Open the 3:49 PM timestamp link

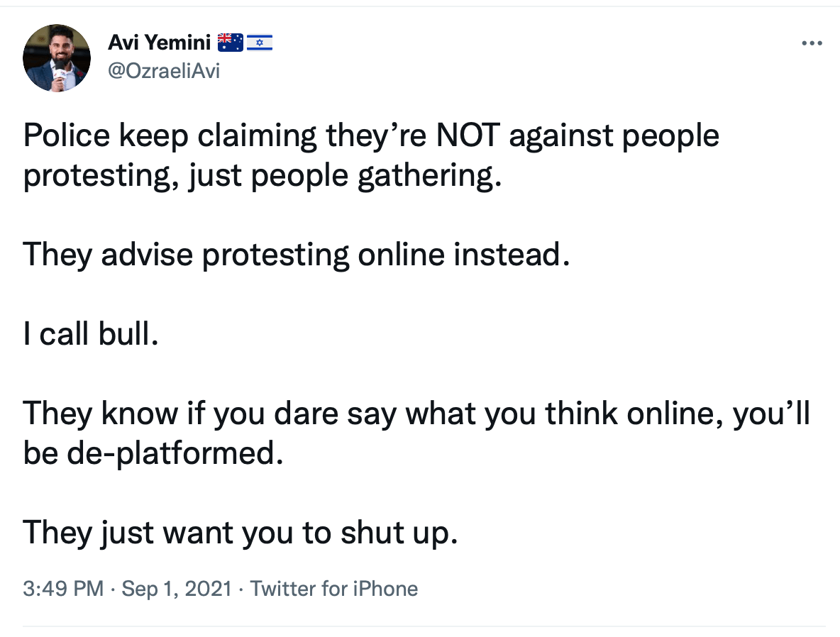63,588
